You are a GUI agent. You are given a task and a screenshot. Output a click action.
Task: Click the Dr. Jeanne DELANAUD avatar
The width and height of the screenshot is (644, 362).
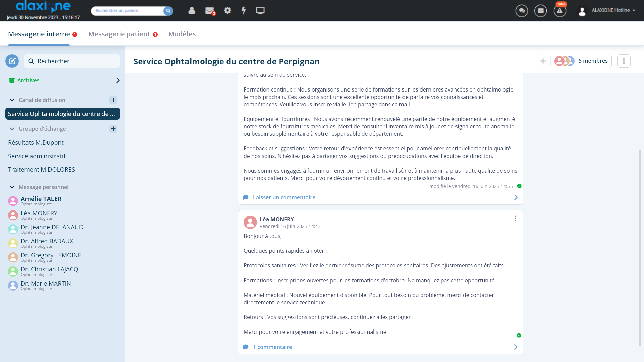click(13, 229)
